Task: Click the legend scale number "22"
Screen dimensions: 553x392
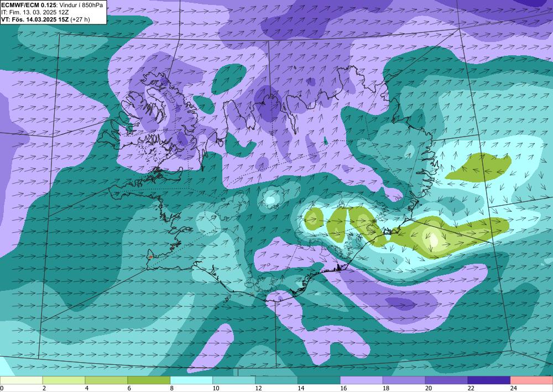Action: [x=471, y=388]
